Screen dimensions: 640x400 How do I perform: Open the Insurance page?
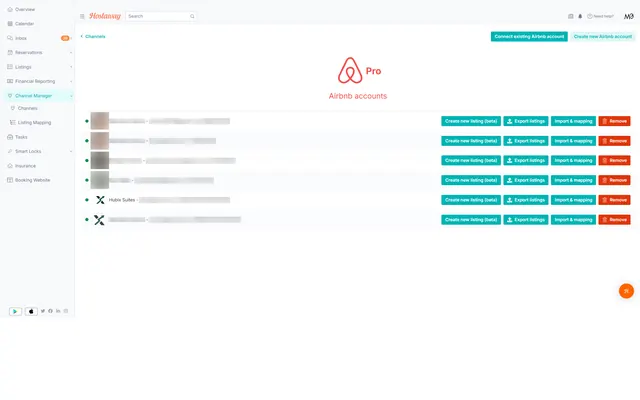click(25, 166)
